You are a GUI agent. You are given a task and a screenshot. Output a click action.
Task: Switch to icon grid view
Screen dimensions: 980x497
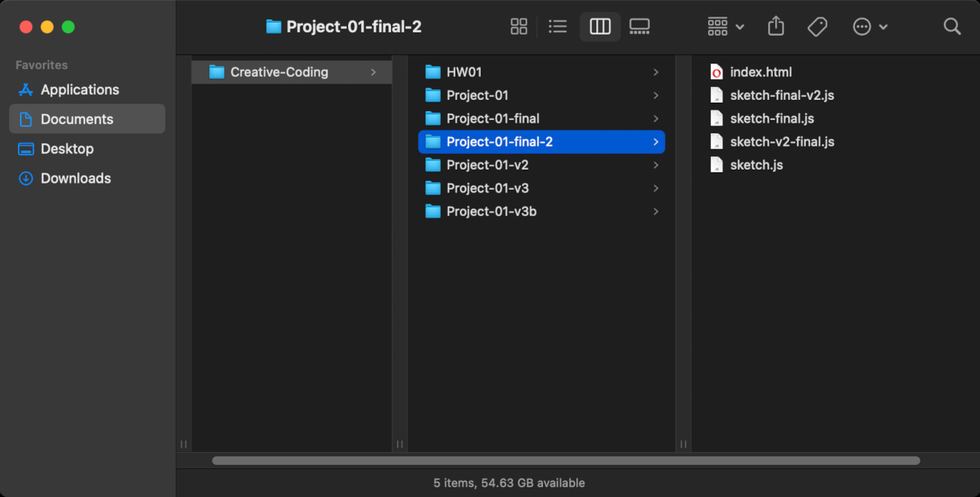click(x=518, y=27)
